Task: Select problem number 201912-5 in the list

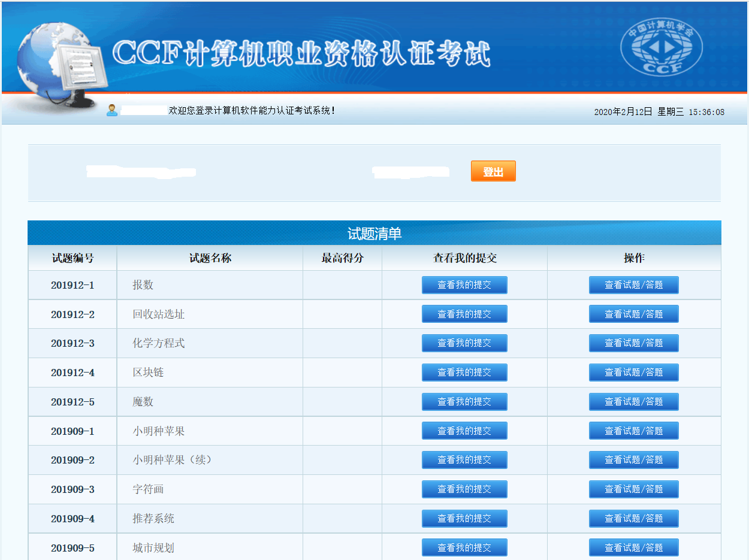Action: coord(72,401)
